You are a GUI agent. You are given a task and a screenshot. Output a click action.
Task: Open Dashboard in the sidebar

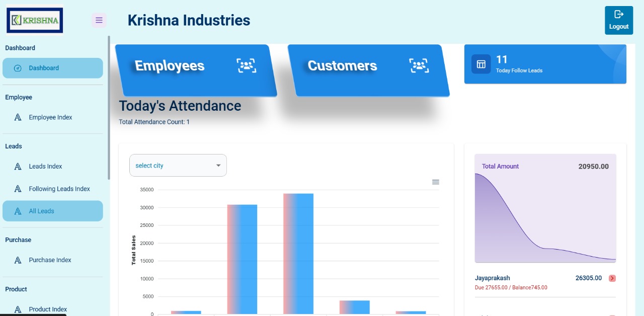[x=44, y=68]
